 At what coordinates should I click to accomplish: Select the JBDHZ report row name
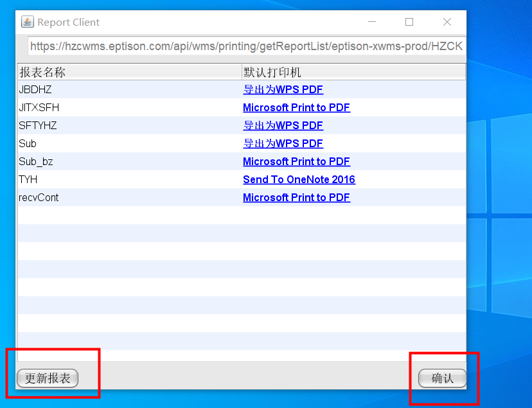tap(35, 90)
